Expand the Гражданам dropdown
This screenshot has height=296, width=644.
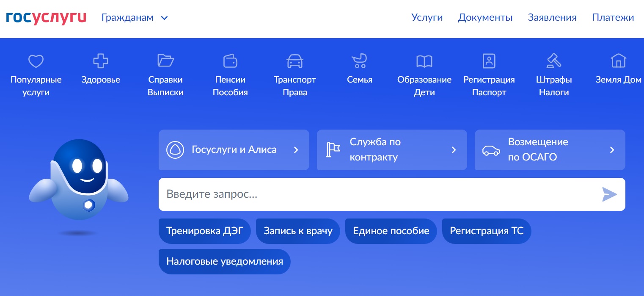coord(135,18)
